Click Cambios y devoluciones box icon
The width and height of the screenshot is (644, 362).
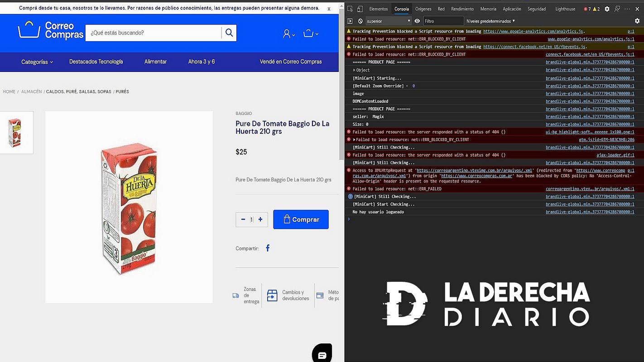pyautogui.click(x=272, y=295)
